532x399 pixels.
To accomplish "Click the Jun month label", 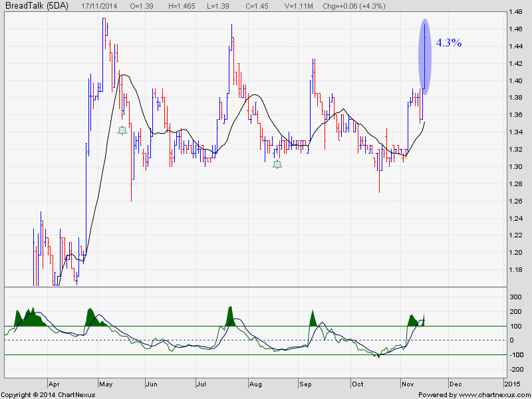I will tap(152, 384).
